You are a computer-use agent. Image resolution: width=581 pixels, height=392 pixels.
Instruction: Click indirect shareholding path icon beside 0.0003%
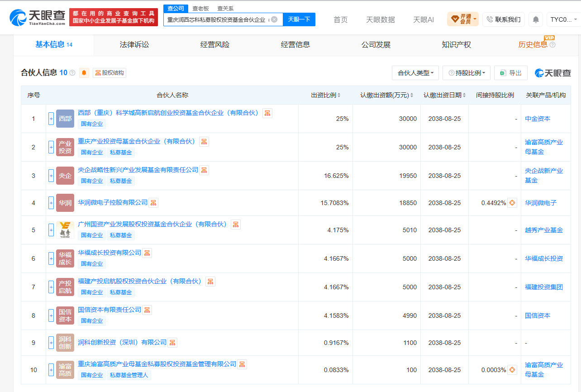(x=512, y=370)
